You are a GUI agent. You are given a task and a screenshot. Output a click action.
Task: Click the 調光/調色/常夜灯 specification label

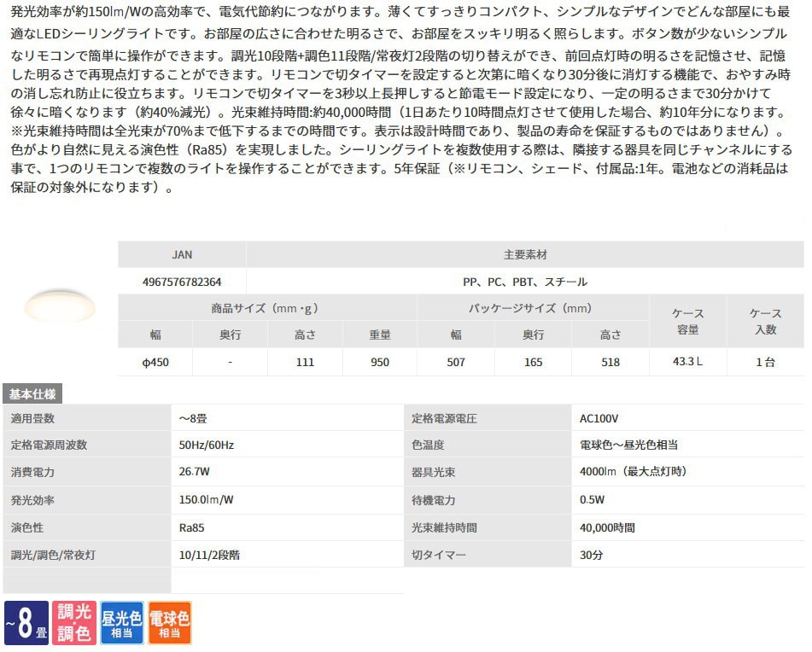coord(53,555)
